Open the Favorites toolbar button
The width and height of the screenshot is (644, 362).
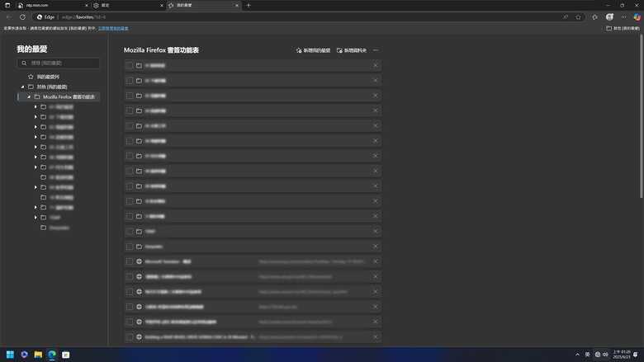pyautogui.click(x=594, y=17)
